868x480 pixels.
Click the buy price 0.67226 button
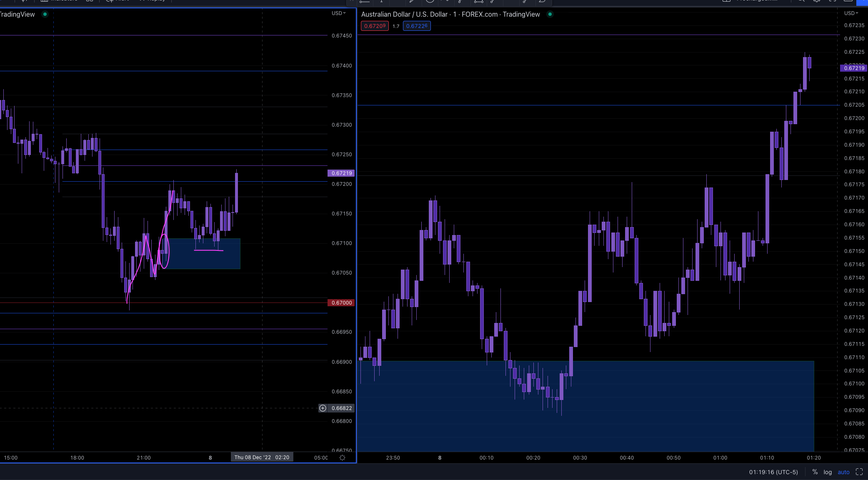416,26
